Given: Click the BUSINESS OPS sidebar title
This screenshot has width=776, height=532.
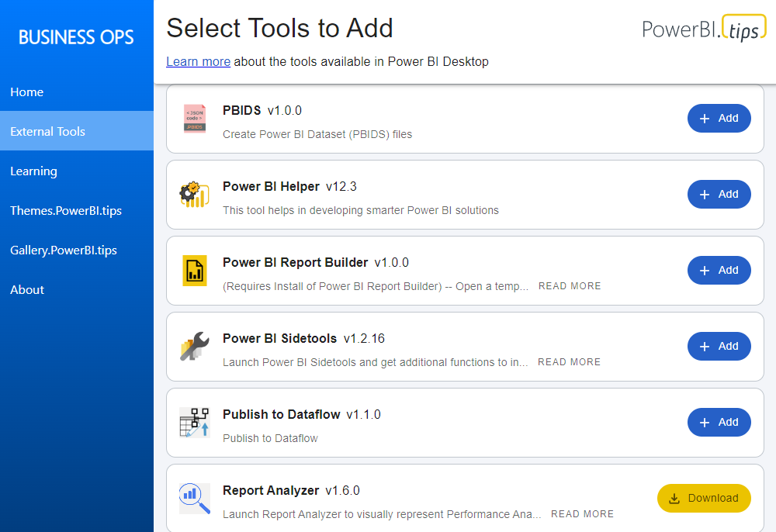Looking at the screenshot, I should (x=76, y=37).
